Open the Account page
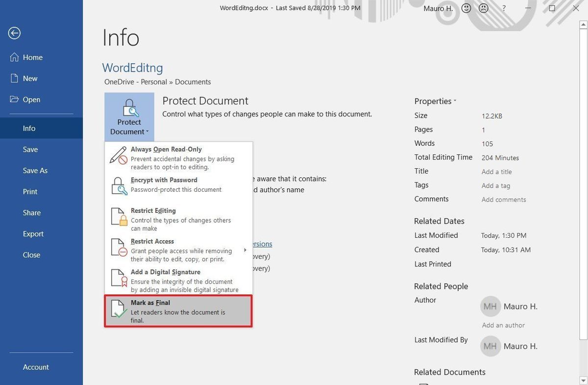Viewport: 588px width, 385px height. pos(36,367)
